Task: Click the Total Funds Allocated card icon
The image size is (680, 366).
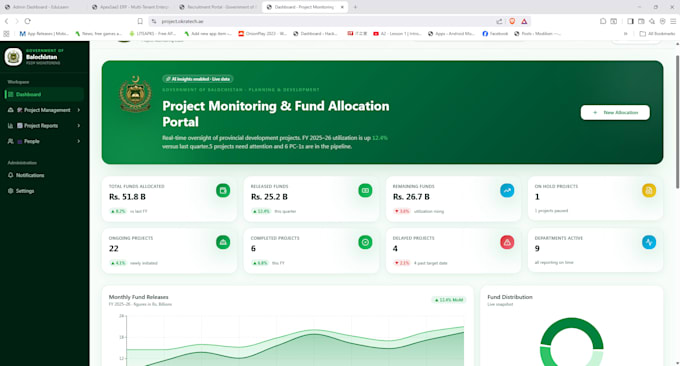Action: pos(223,190)
